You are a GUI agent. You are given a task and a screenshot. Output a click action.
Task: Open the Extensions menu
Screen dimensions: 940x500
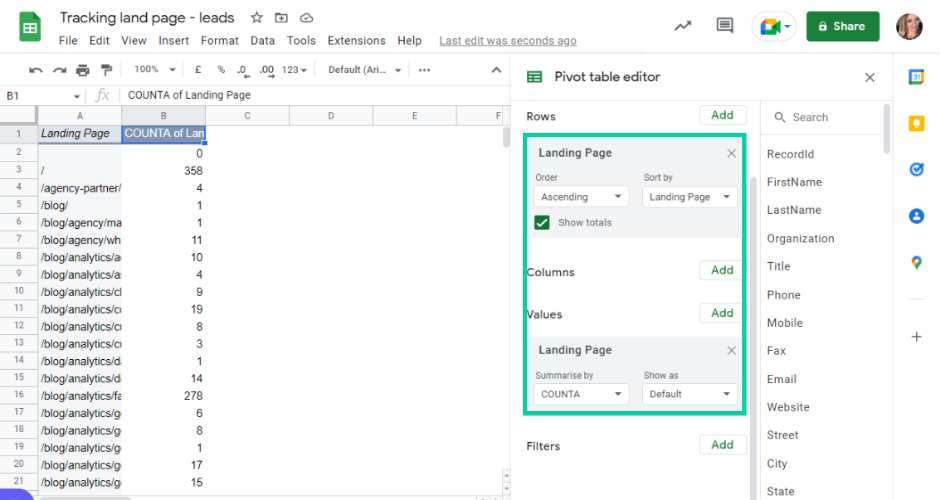356,41
